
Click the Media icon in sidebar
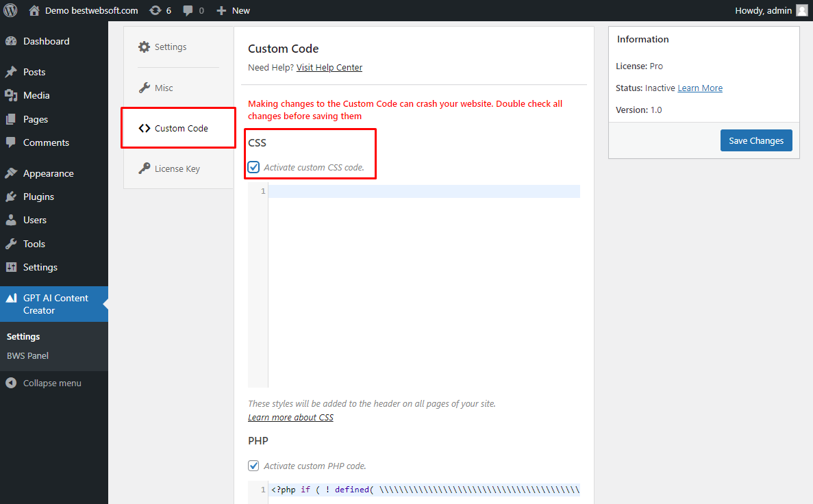11,95
